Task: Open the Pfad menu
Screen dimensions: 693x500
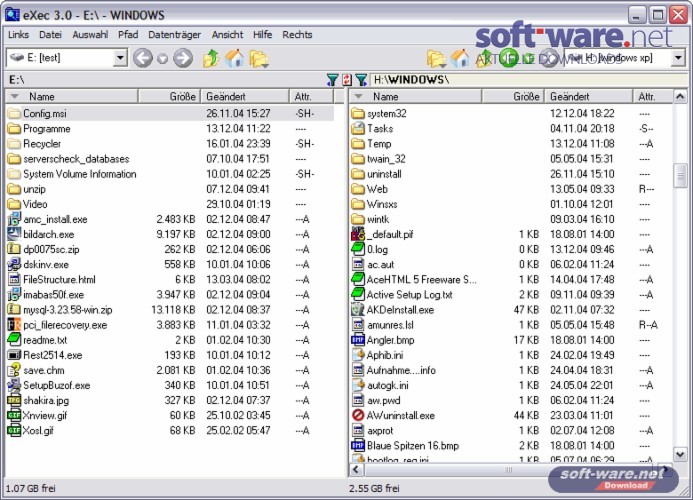Action: pyautogui.click(x=128, y=34)
